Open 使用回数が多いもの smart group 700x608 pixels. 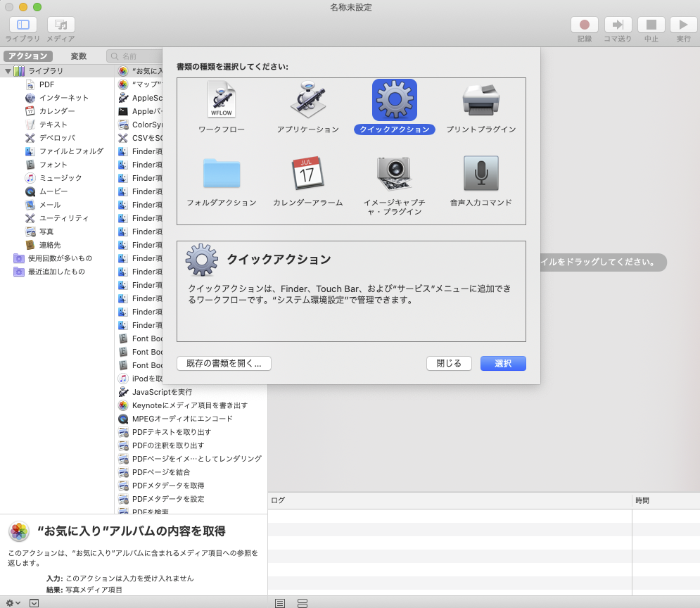click(x=60, y=258)
